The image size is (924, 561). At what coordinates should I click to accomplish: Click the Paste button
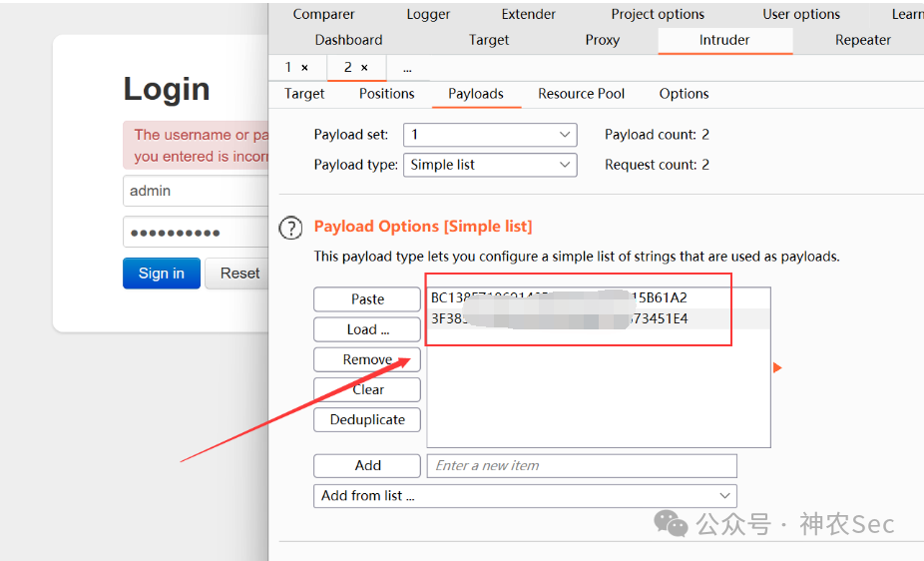[x=367, y=299]
